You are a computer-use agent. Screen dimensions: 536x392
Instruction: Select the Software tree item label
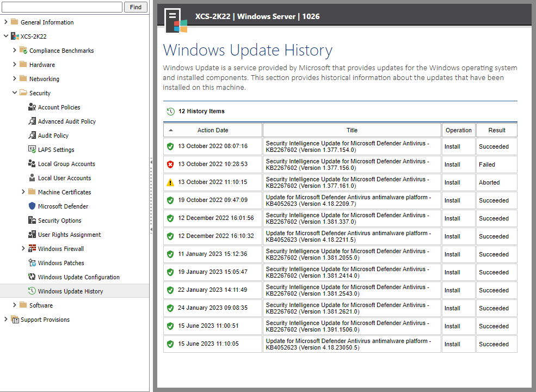(x=41, y=305)
